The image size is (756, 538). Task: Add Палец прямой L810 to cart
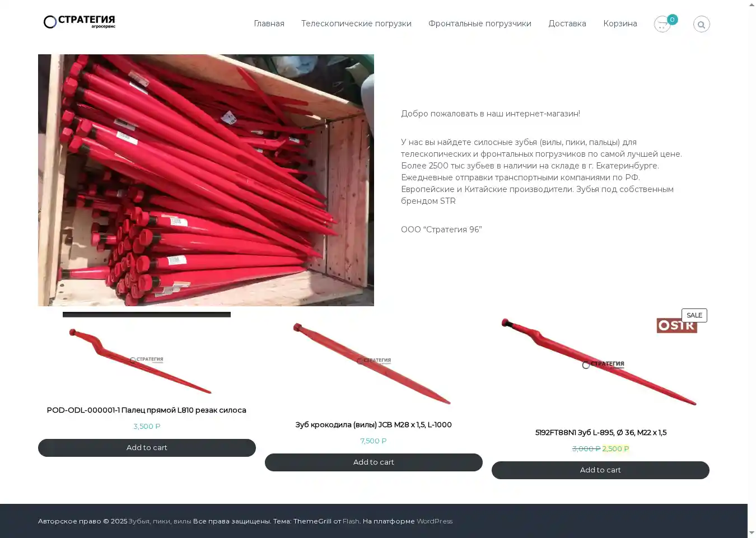tap(147, 448)
